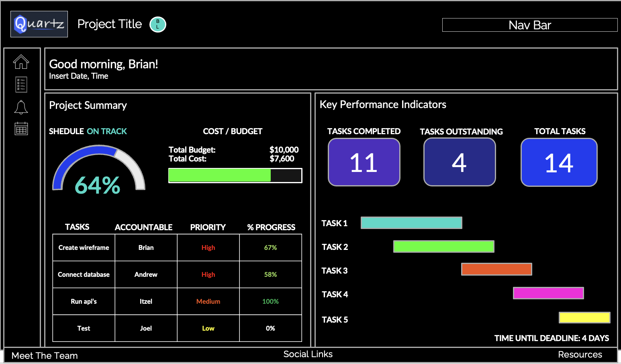The image size is (621, 364).
Task: Open notifications bell icon
Action: 21,107
